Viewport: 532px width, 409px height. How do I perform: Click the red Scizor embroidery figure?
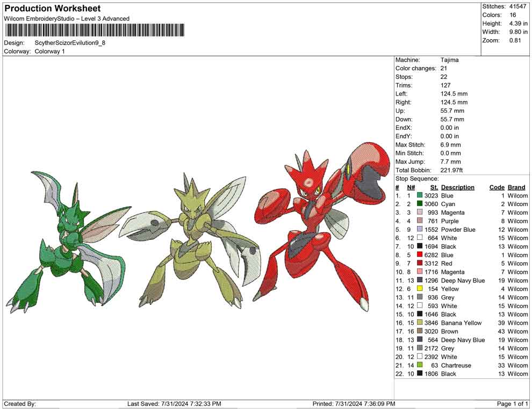322,226
